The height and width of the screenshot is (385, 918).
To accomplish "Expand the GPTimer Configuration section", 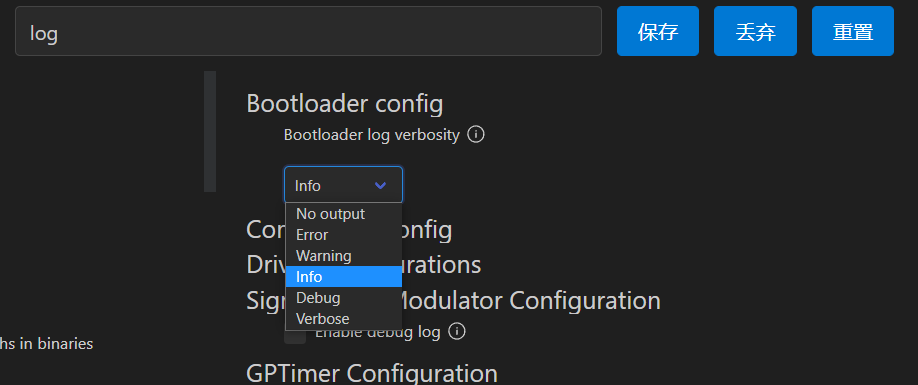I will click(x=372, y=373).
